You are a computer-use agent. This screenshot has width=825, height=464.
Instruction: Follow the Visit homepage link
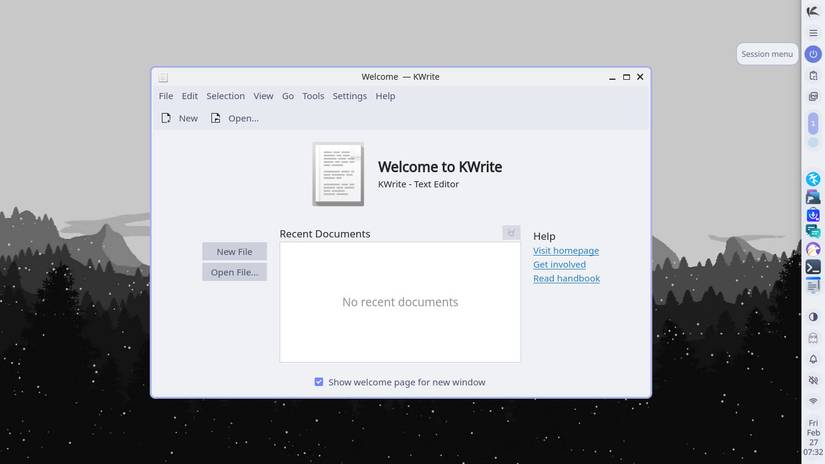coord(566,251)
